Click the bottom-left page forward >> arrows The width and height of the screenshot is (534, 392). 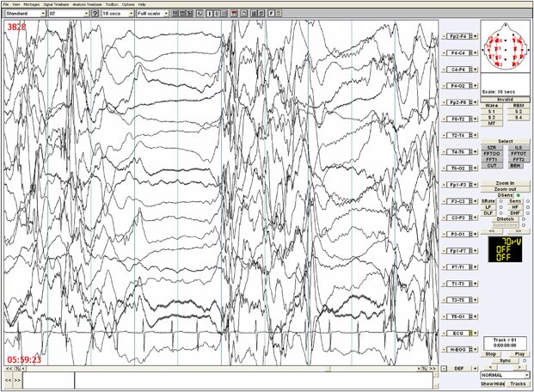[x=18, y=378]
